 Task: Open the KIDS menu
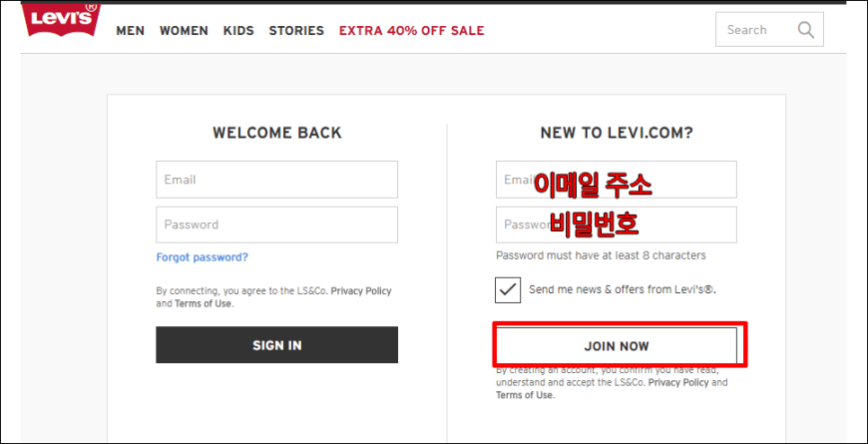[238, 31]
